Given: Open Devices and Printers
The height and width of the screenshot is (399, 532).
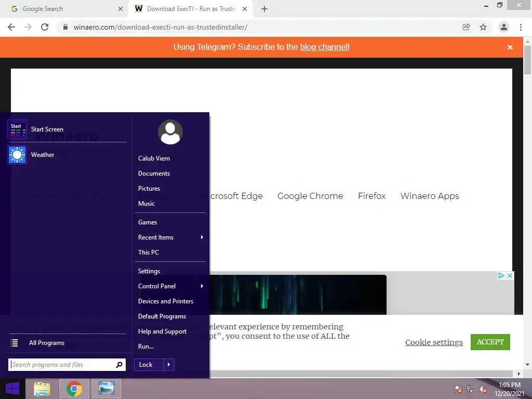Looking at the screenshot, I should tap(166, 301).
